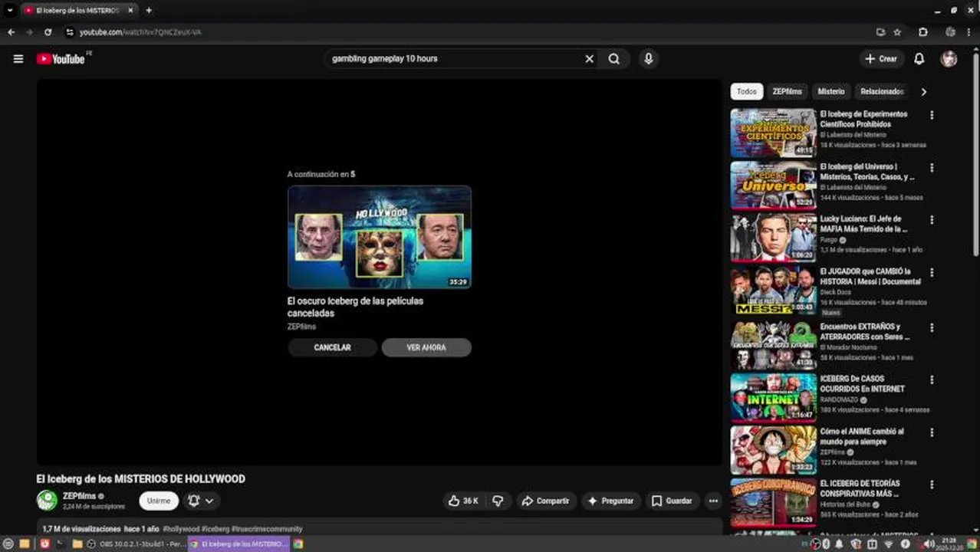Open options for Iceberg del Universo video
The height and width of the screenshot is (552, 980).
click(x=932, y=168)
